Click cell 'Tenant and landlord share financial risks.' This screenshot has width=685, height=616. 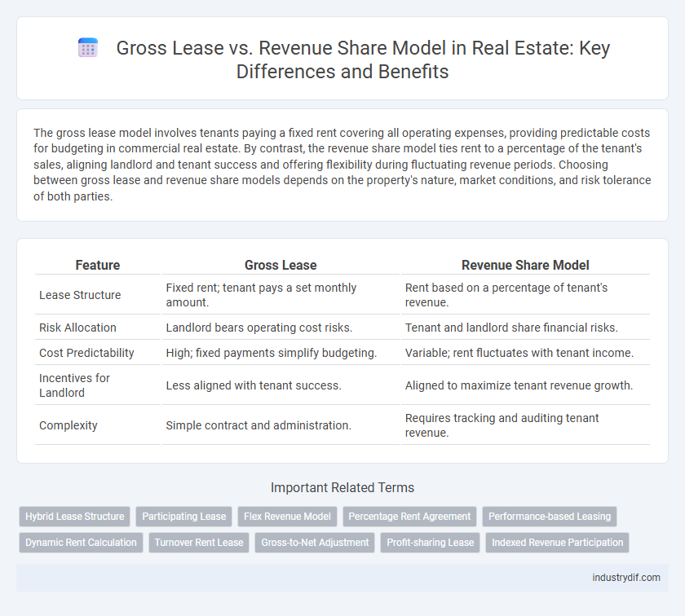click(x=525, y=328)
